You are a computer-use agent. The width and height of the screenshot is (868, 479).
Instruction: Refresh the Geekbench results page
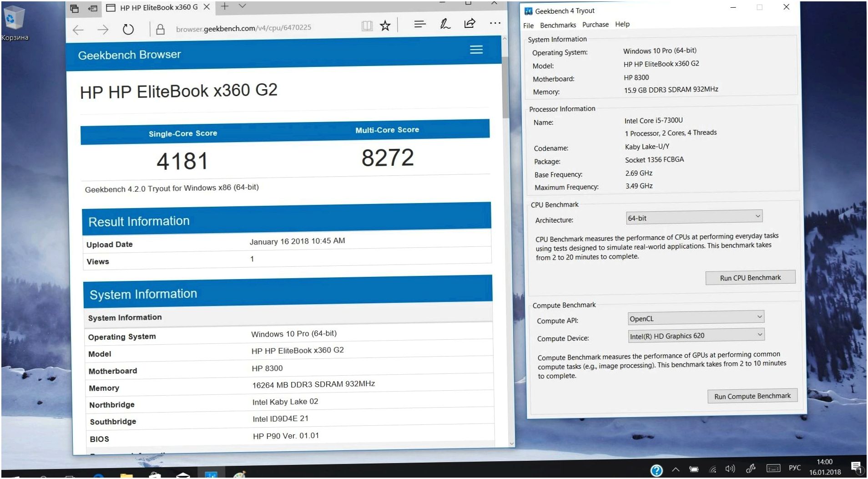(x=128, y=30)
